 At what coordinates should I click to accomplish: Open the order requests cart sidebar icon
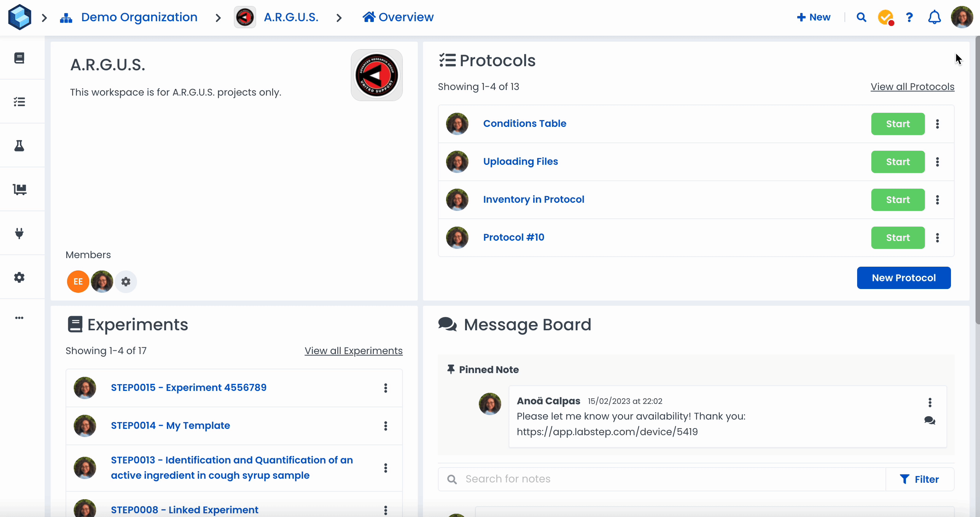click(19, 189)
